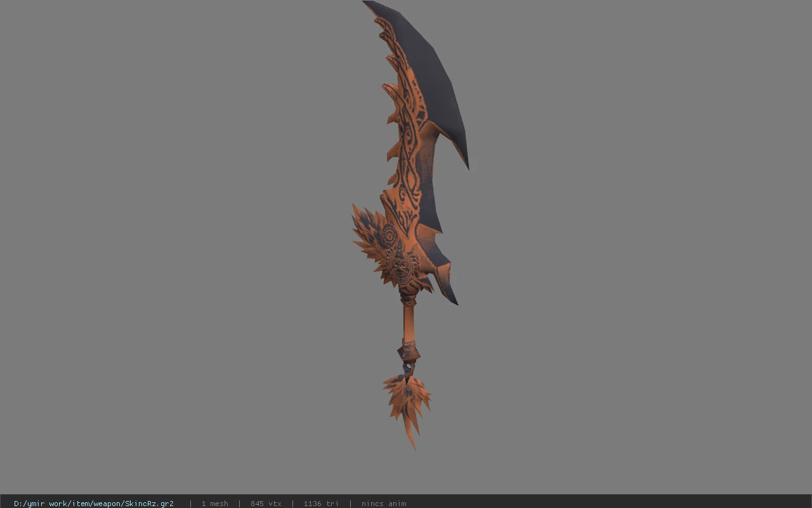Image resolution: width=812 pixels, height=508 pixels.
Task: Click the file path D:/ymir work/item/weapon/SkincRz.gr2
Action: (x=94, y=504)
